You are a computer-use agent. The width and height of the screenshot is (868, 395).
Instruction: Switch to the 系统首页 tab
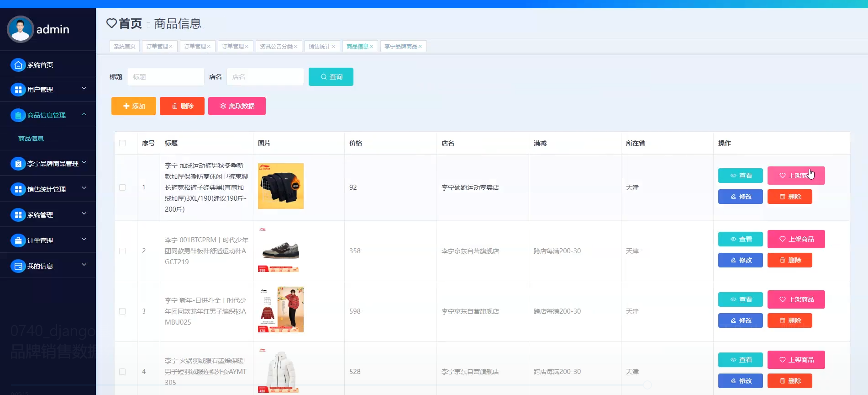[x=125, y=47]
